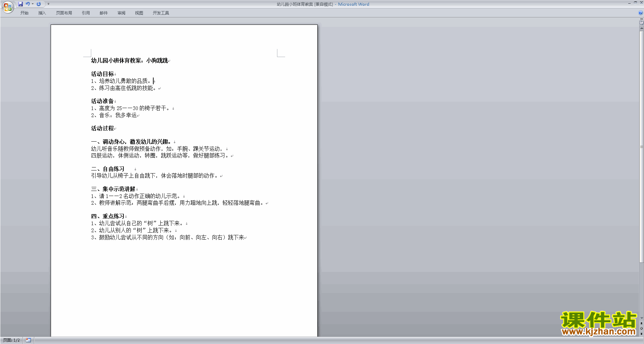Image resolution: width=644 pixels, height=344 pixels.
Task: Click the Next Page double-arrow button
Action: 641,334
